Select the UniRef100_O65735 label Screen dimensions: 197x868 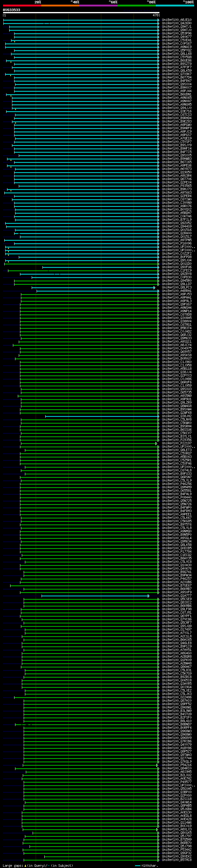point(176,392)
